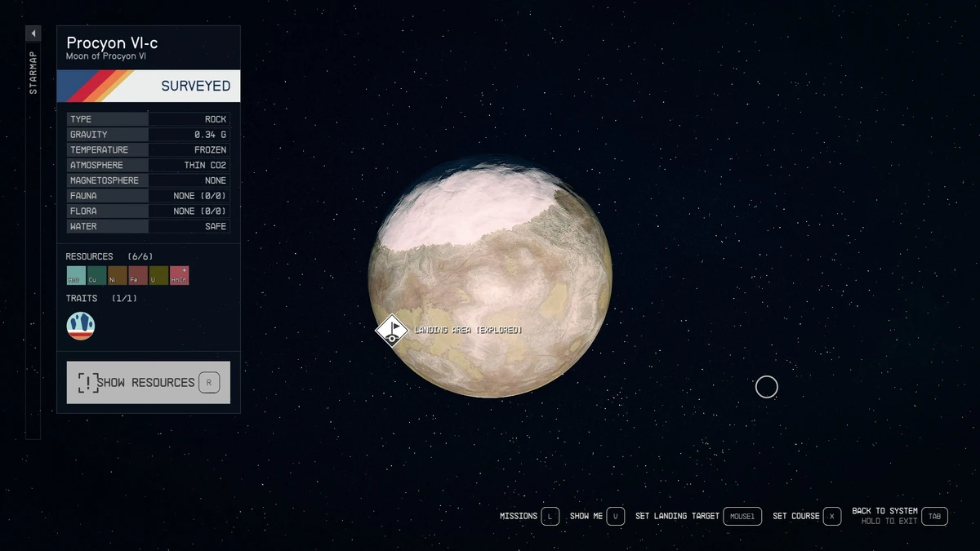Click the Iron (Fe) resource icon

tap(137, 275)
